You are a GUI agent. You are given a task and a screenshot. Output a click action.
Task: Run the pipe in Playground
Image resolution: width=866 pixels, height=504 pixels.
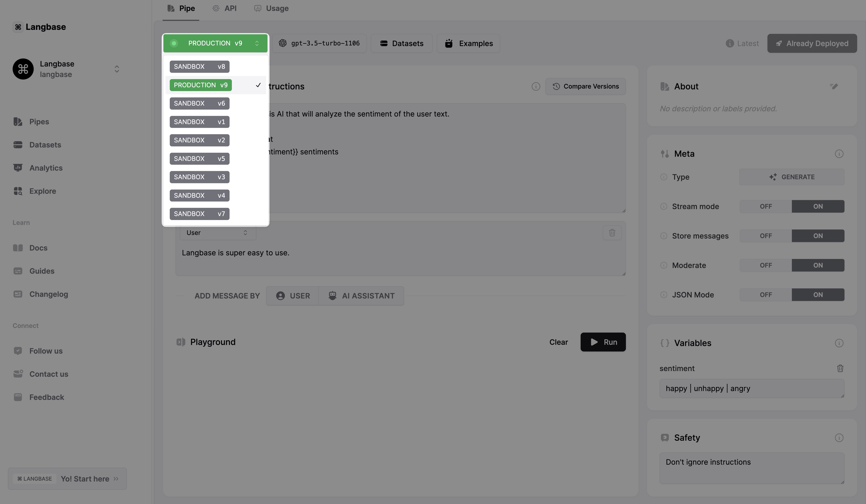point(603,342)
